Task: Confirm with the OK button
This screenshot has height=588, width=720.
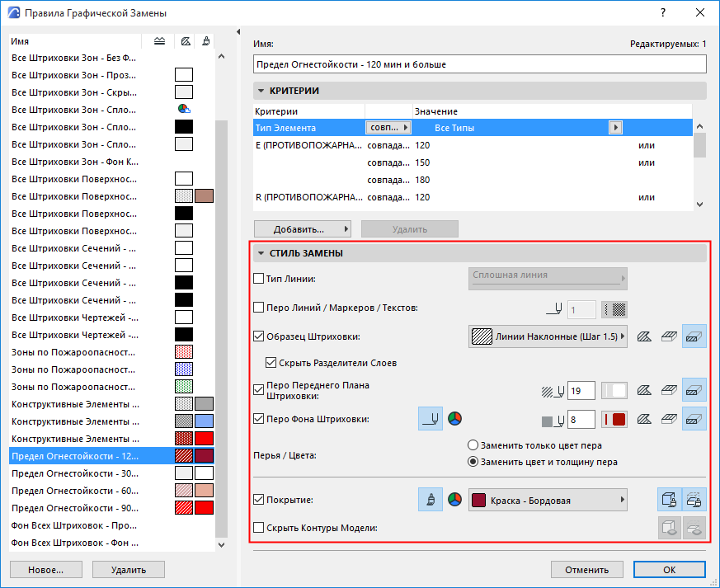Action: [x=670, y=570]
